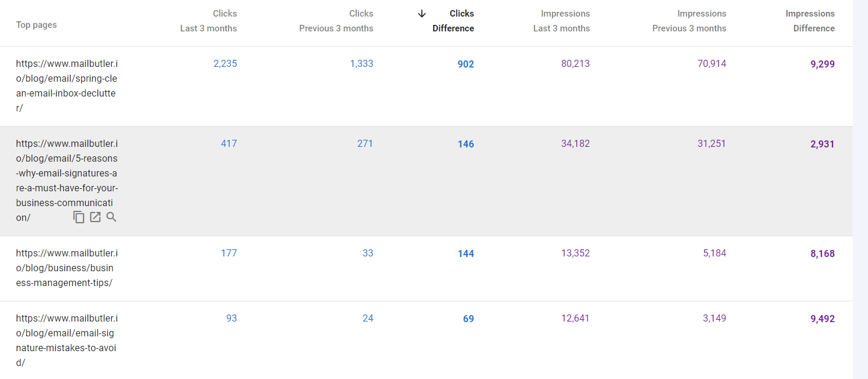868x379 pixels.
Task: Click the downward sort arrow next to Clicks Difference
Action: (x=421, y=13)
